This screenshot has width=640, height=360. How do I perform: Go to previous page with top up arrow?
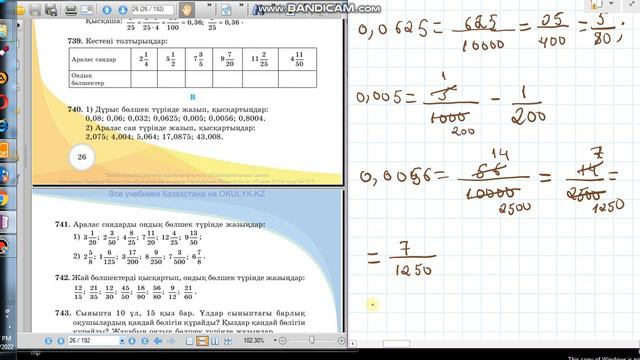coord(107,10)
